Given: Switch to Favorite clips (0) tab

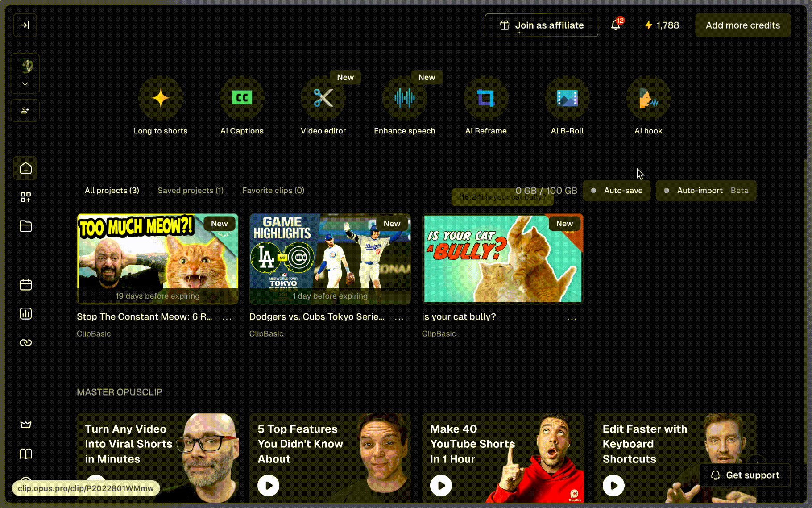Looking at the screenshot, I should (273, 190).
